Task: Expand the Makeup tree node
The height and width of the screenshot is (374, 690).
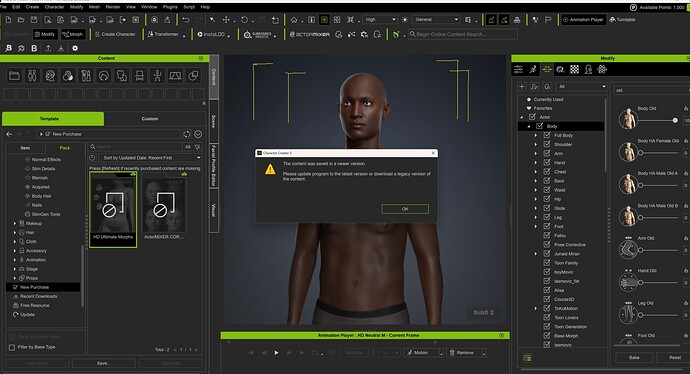Action: coord(15,224)
